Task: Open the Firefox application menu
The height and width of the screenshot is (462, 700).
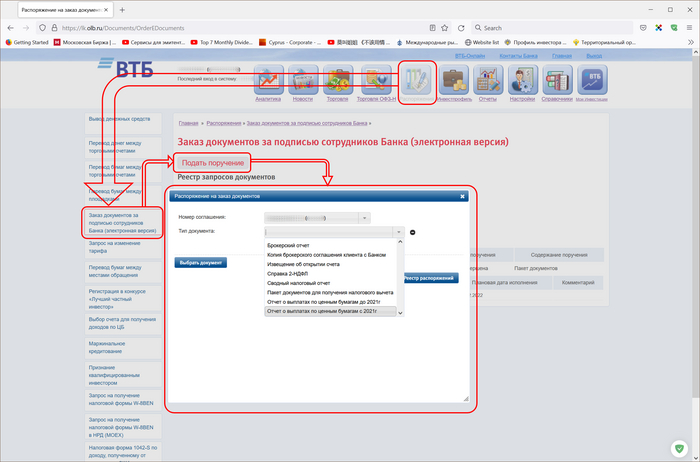Action: click(x=689, y=28)
